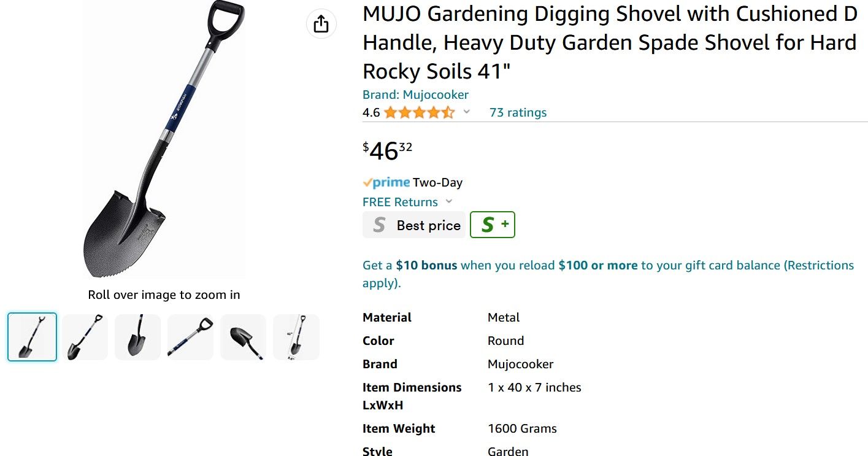Show the sixth thumbnail with dimension labels
Image resolution: width=868 pixels, height=456 pixels.
pos(296,337)
